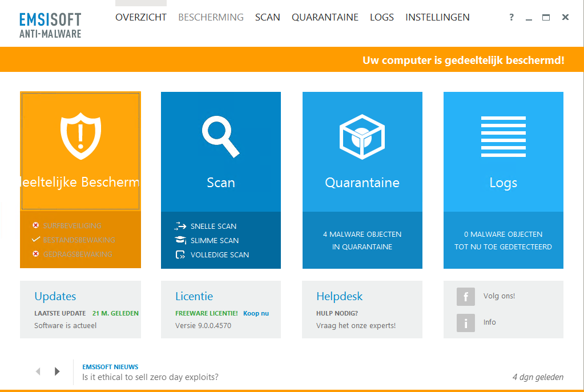
Task: Toggle the SURFBEVEILIGING red cross status
Action: coord(36,225)
